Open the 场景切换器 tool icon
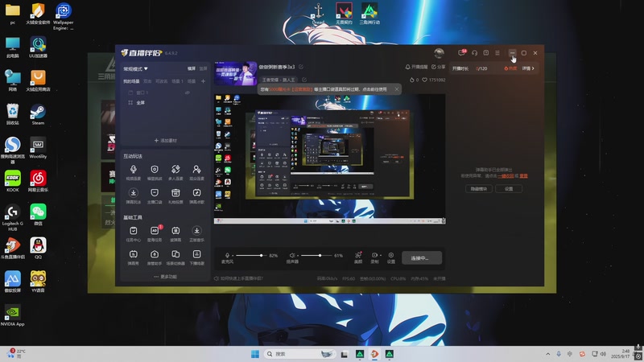644x362 pixels. (x=175, y=254)
